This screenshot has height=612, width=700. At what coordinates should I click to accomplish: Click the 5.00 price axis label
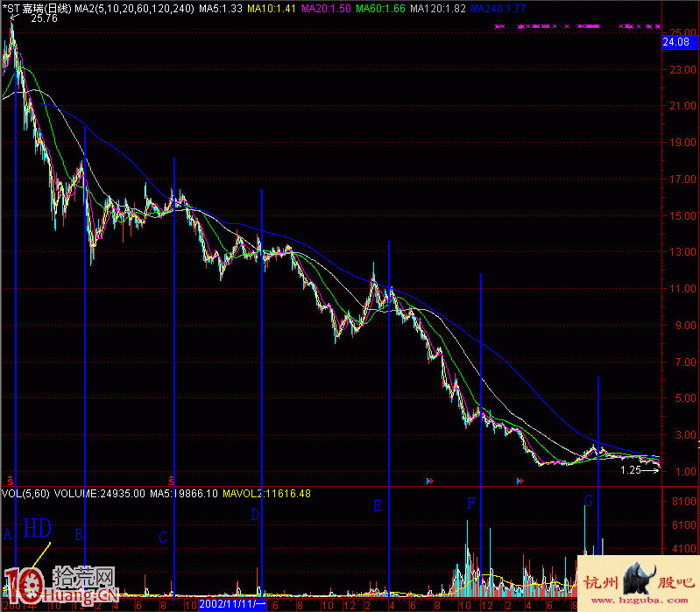685,397
